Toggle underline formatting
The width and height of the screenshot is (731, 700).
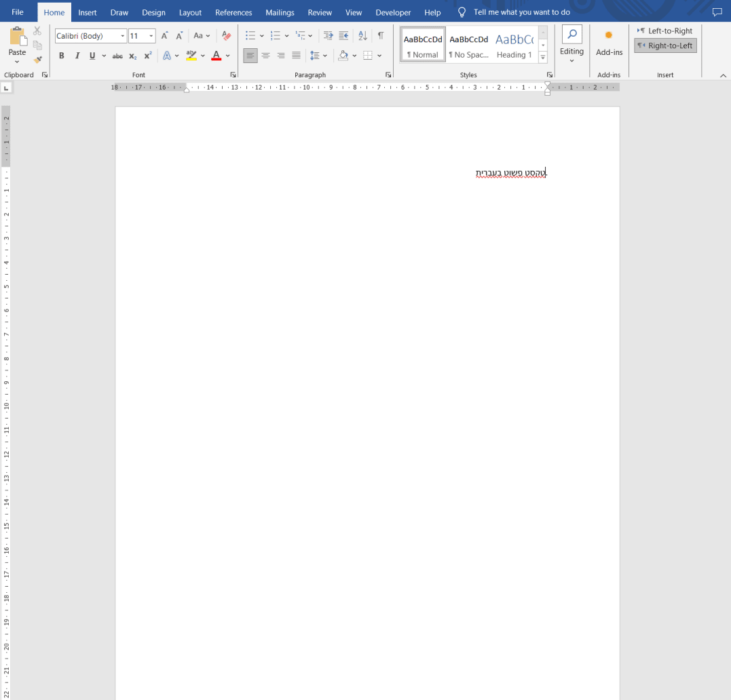(92, 56)
